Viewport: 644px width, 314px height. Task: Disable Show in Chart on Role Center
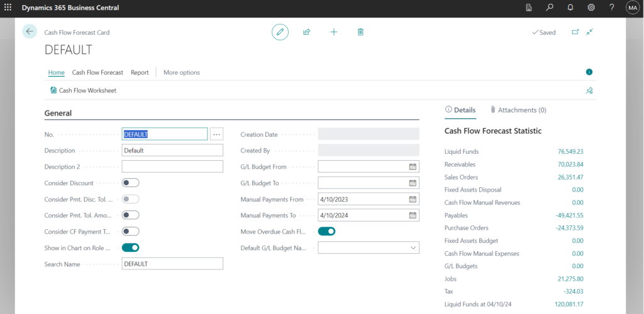130,247
